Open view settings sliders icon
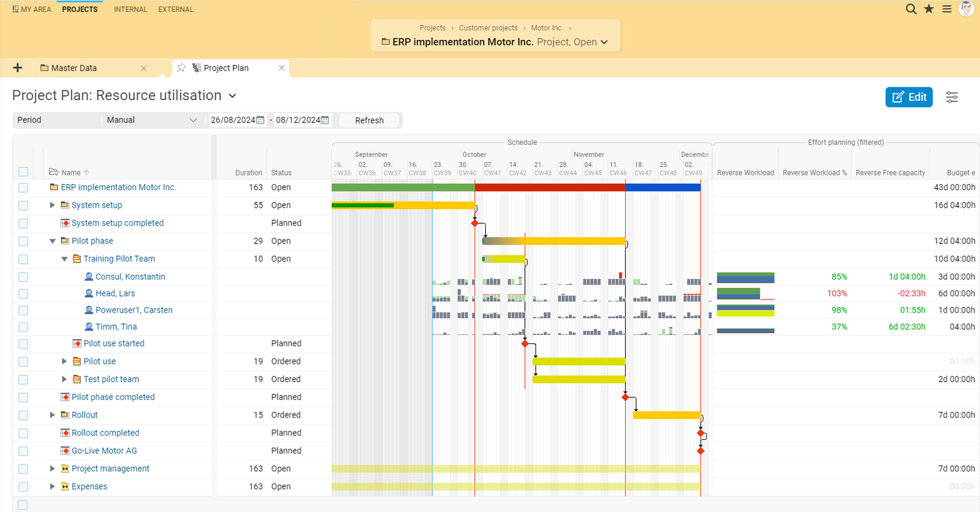 click(x=952, y=97)
